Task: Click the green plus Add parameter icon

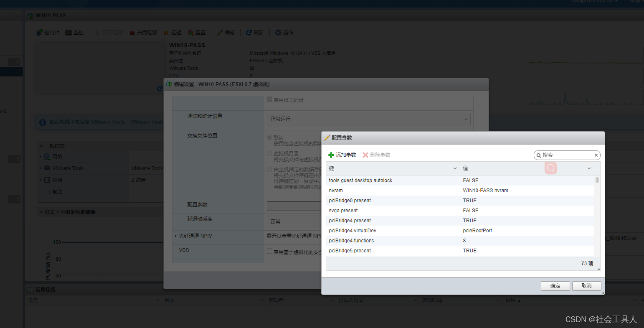Action: click(x=331, y=155)
